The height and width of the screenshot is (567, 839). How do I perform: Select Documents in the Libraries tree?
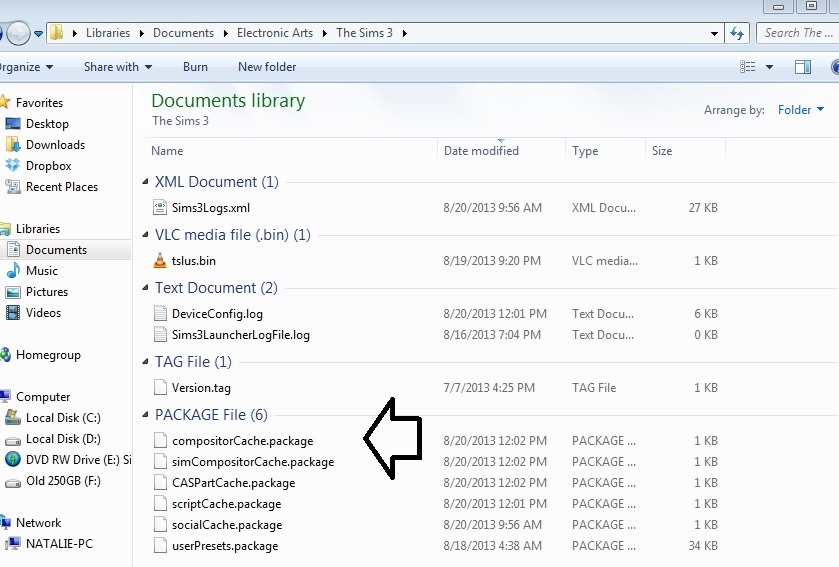point(56,250)
